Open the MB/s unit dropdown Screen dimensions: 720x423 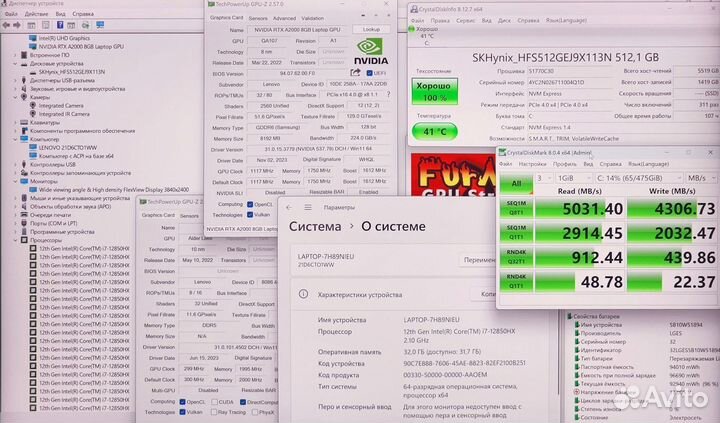(701, 178)
